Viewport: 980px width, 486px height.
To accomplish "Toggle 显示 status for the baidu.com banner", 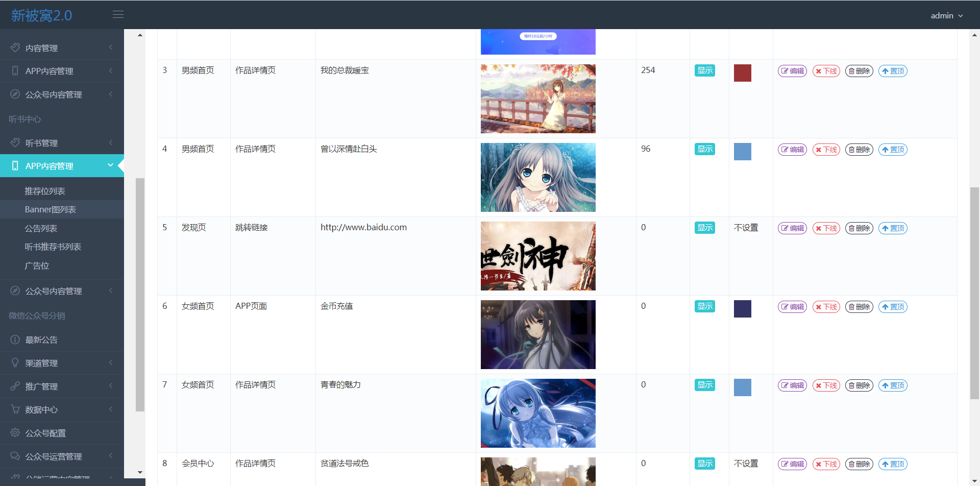I will (705, 228).
